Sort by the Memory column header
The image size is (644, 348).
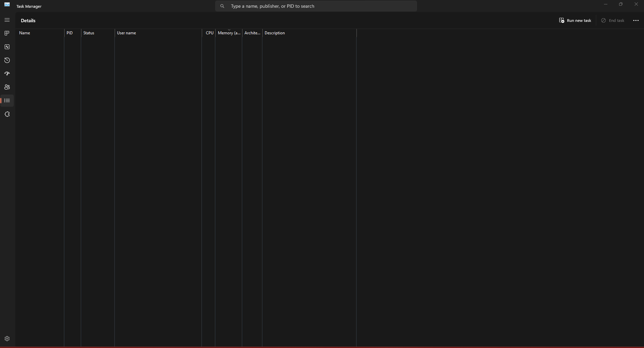click(x=229, y=33)
